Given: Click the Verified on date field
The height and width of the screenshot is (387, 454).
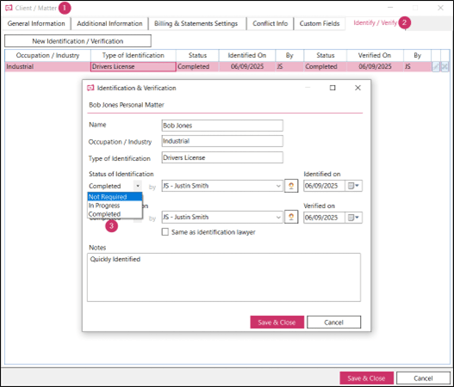Looking at the screenshot, I should [x=324, y=217].
